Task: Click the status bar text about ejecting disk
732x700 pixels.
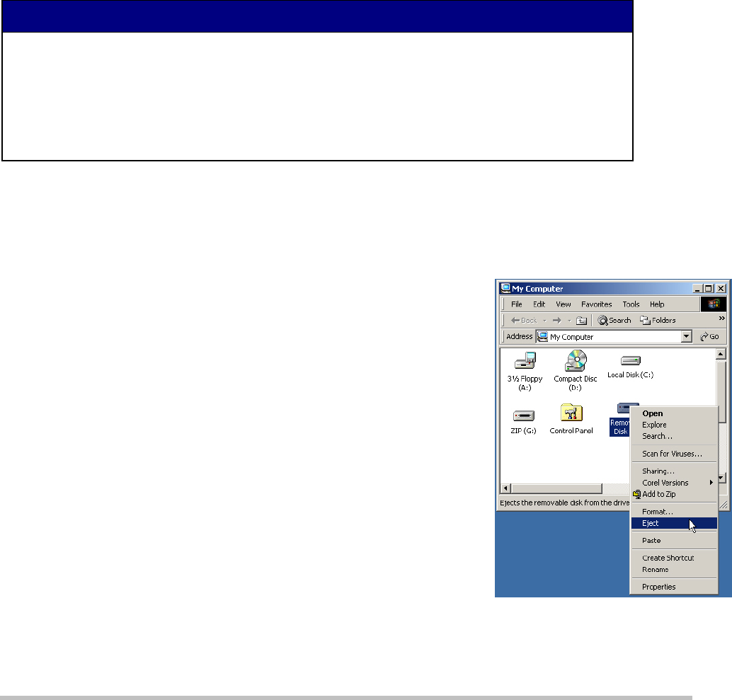Action: coord(564,503)
